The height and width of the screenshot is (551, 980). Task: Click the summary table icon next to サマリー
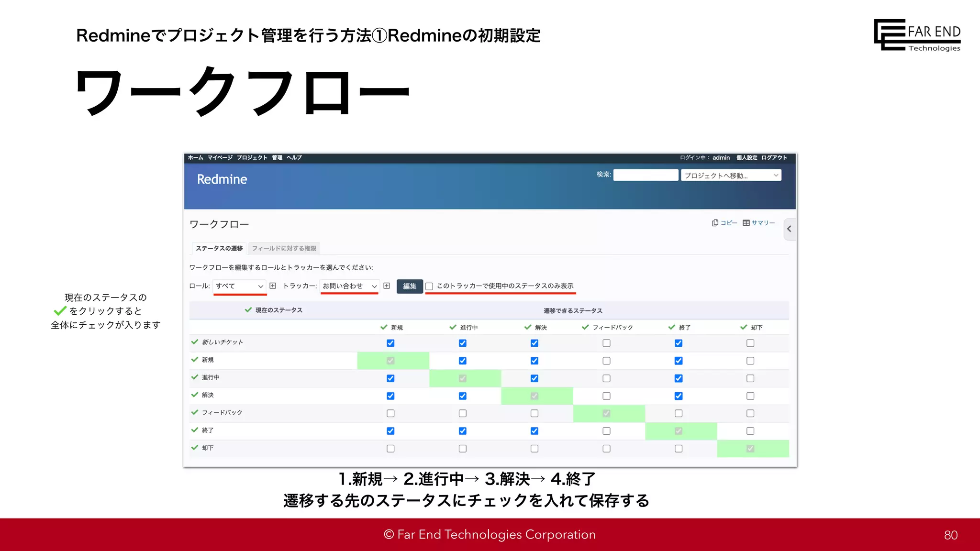[x=746, y=223]
